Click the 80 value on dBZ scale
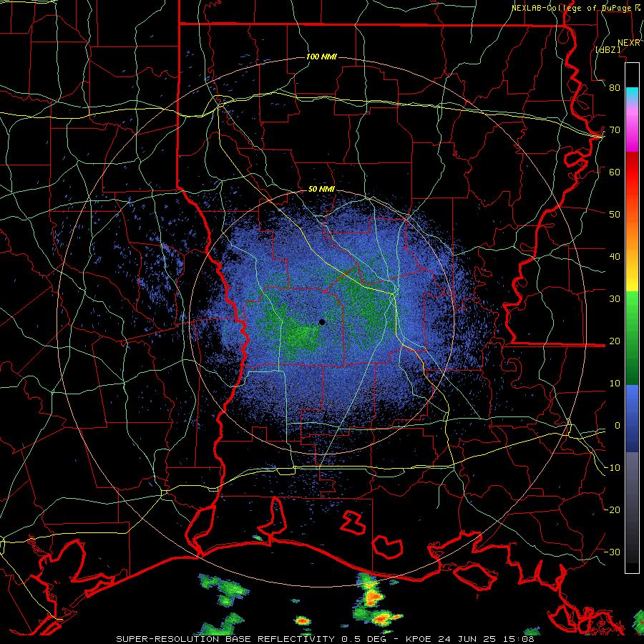Screen dimensions: 644x644 [x=615, y=88]
